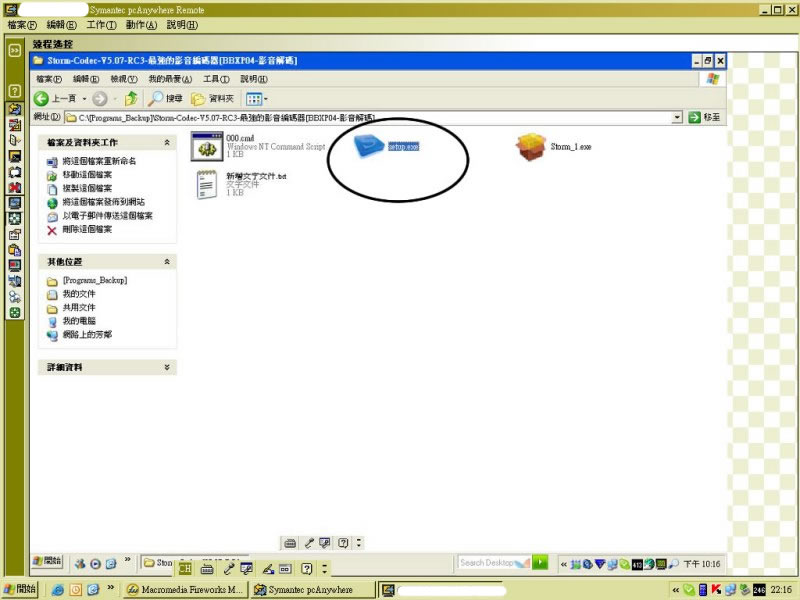Click the CH language indicator on language bar
800x600 pixels.
[x=185, y=568]
